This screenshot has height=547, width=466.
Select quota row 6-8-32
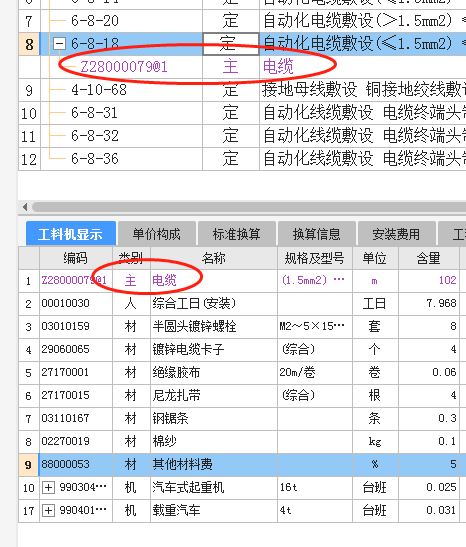[x=242, y=136]
